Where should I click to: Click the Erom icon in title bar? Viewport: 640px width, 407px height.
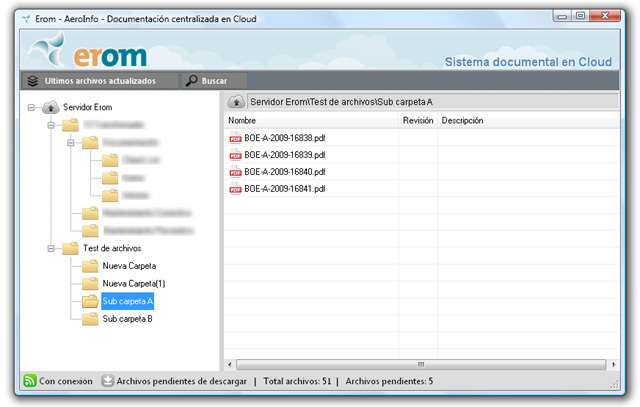coord(27,19)
